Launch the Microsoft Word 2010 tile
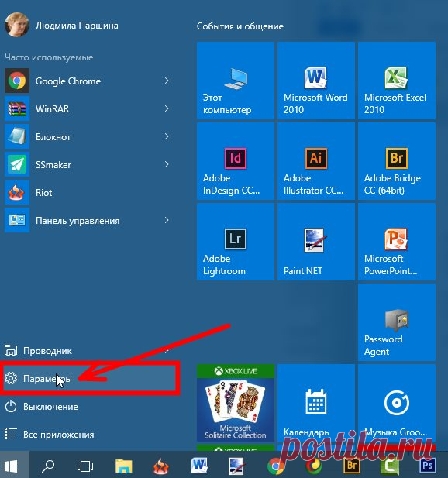The width and height of the screenshot is (448, 478). 316,81
